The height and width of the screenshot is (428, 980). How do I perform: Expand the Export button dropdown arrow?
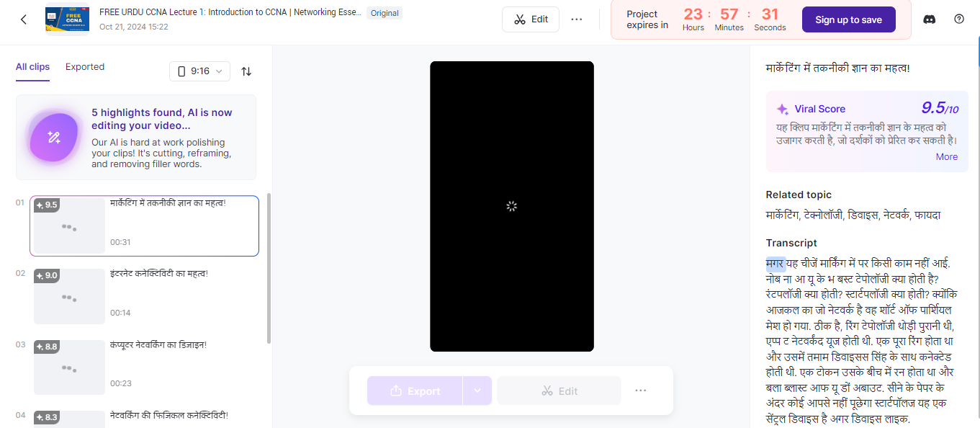[x=477, y=390]
